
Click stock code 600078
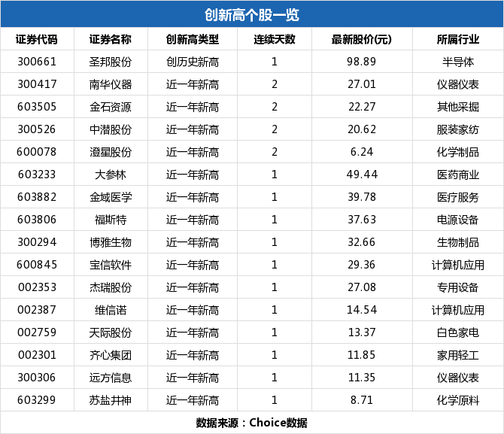click(x=37, y=152)
